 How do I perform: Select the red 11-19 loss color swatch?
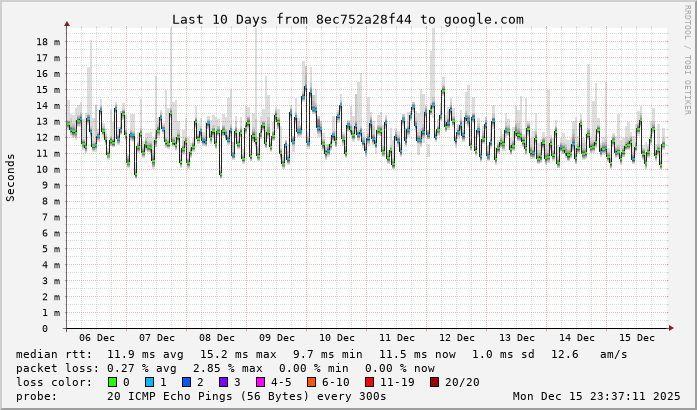[370, 382]
